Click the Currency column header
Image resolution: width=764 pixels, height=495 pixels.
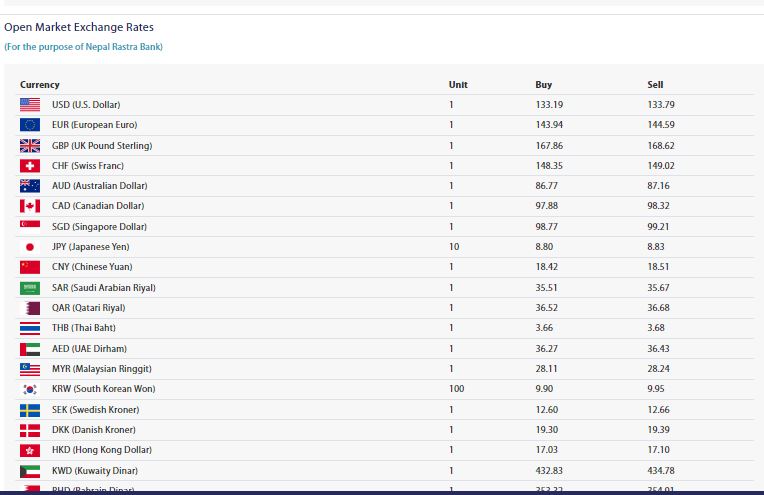coord(40,85)
